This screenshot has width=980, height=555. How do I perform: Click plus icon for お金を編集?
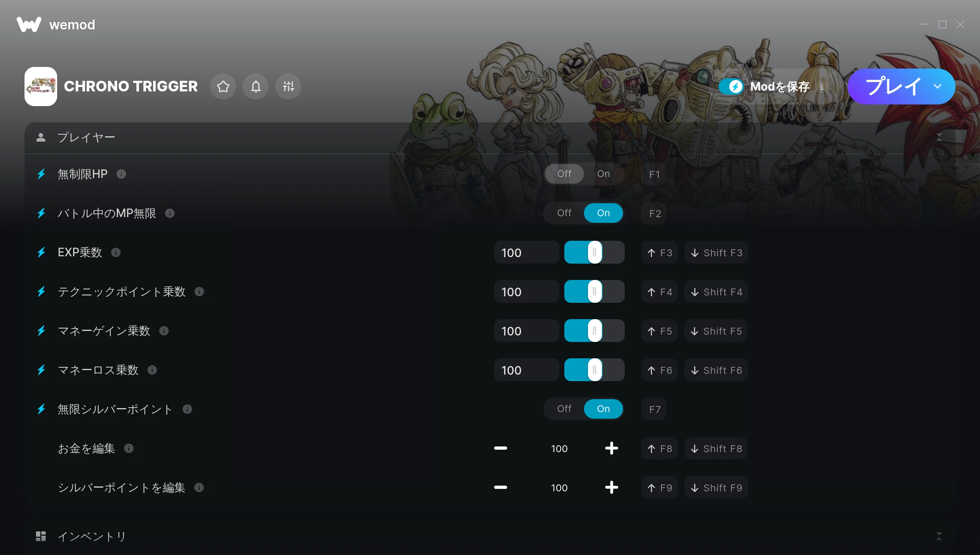click(611, 448)
